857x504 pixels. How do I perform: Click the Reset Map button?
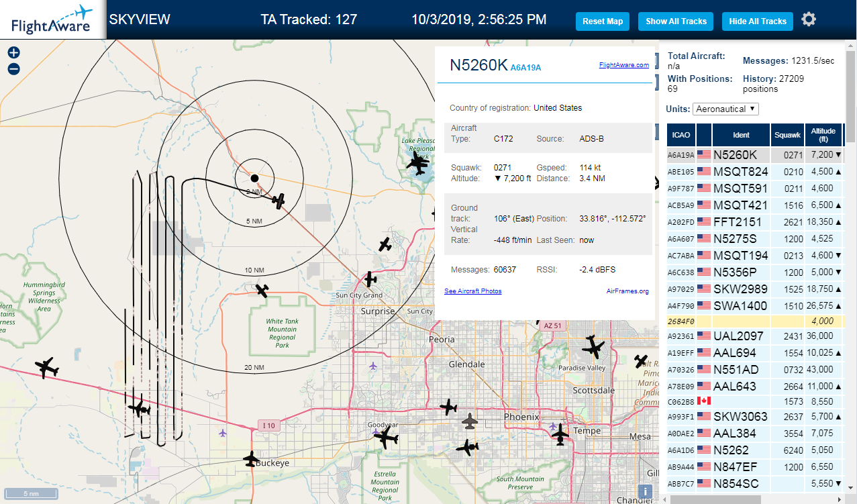tap(603, 21)
